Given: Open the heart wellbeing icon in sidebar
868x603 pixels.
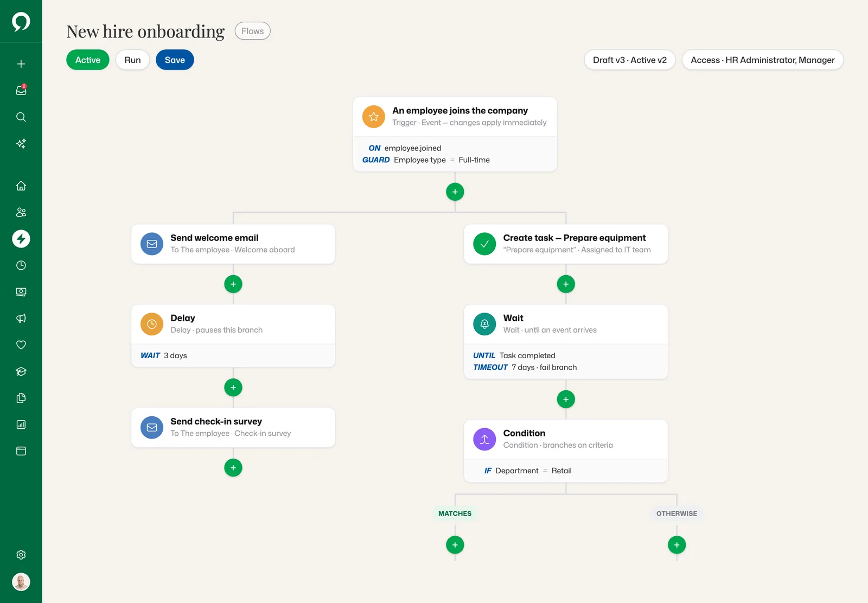Looking at the screenshot, I should [21, 345].
